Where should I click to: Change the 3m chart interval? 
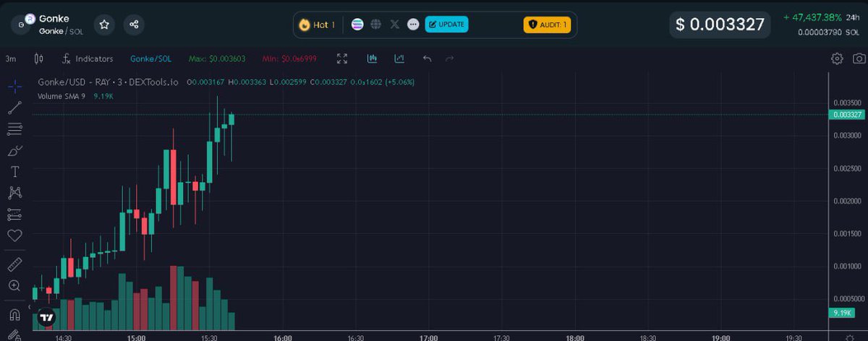pyautogui.click(x=11, y=59)
